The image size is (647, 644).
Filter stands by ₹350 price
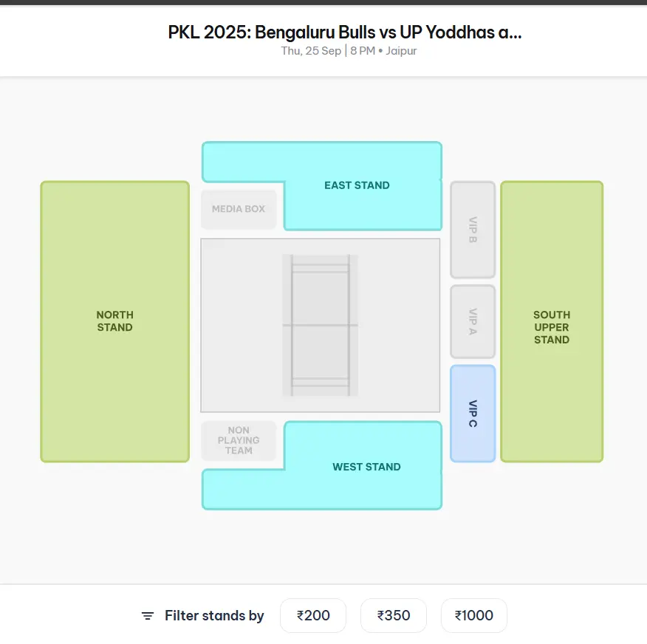tap(394, 615)
